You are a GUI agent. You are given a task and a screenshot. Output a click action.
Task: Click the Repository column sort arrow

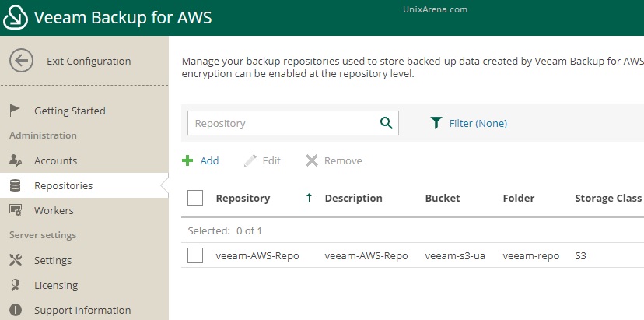point(309,199)
